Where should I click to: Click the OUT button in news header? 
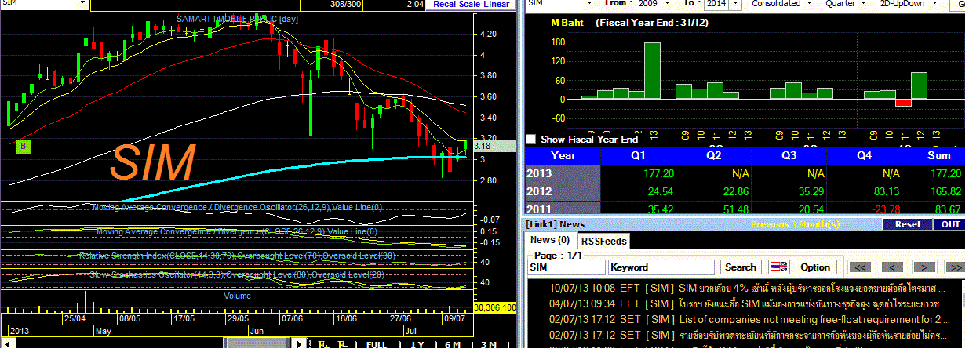coord(950,224)
